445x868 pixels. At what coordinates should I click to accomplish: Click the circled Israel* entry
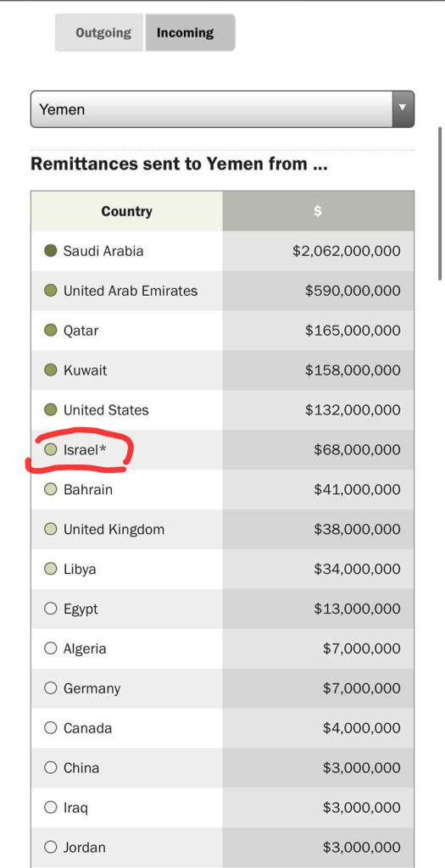[x=84, y=450]
